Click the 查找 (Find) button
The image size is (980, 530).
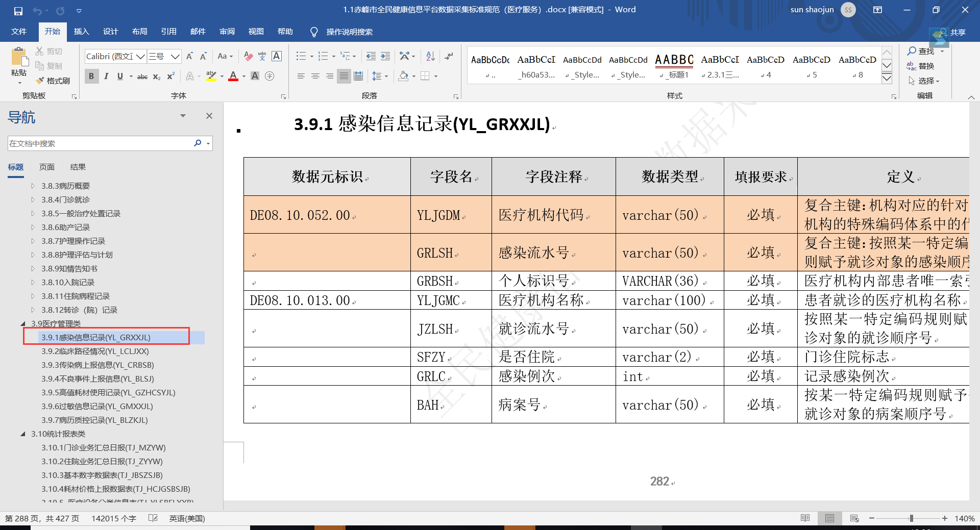point(921,51)
